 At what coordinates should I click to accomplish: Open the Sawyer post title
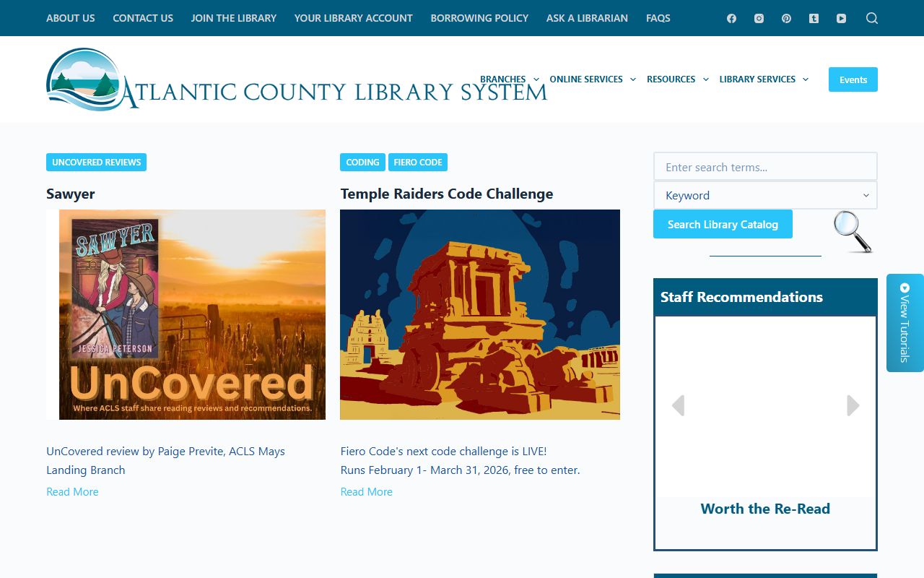click(71, 194)
